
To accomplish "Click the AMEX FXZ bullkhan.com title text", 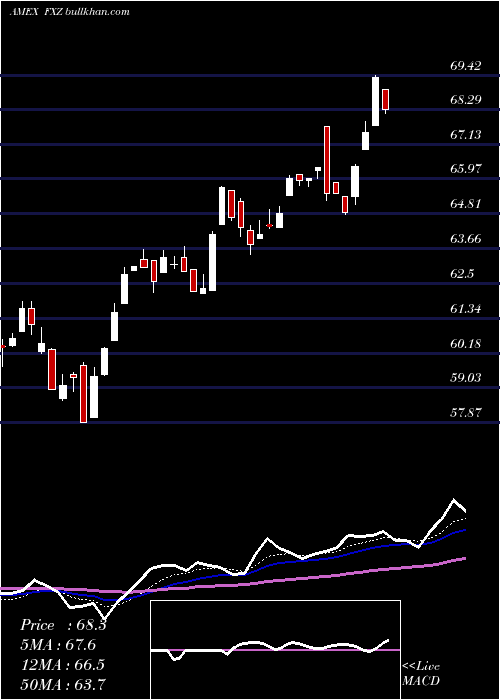I will coord(70,12).
